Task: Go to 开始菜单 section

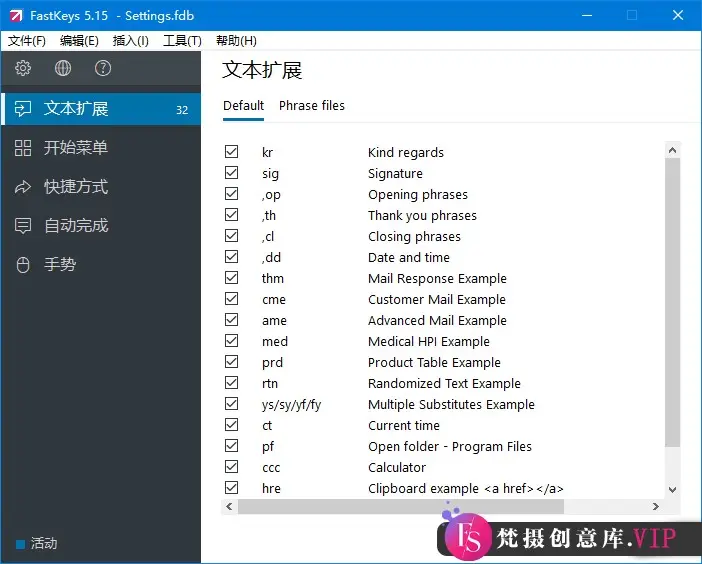Action: (101, 148)
